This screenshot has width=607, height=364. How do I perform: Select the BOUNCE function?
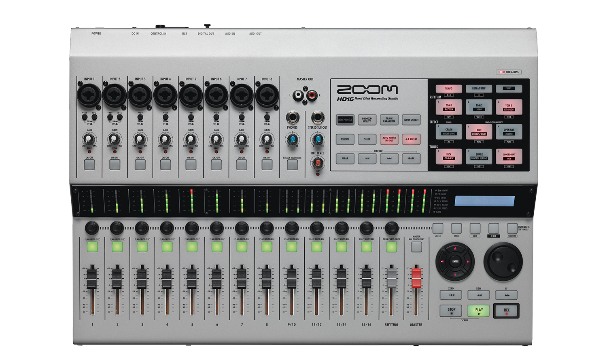coord(345,139)
